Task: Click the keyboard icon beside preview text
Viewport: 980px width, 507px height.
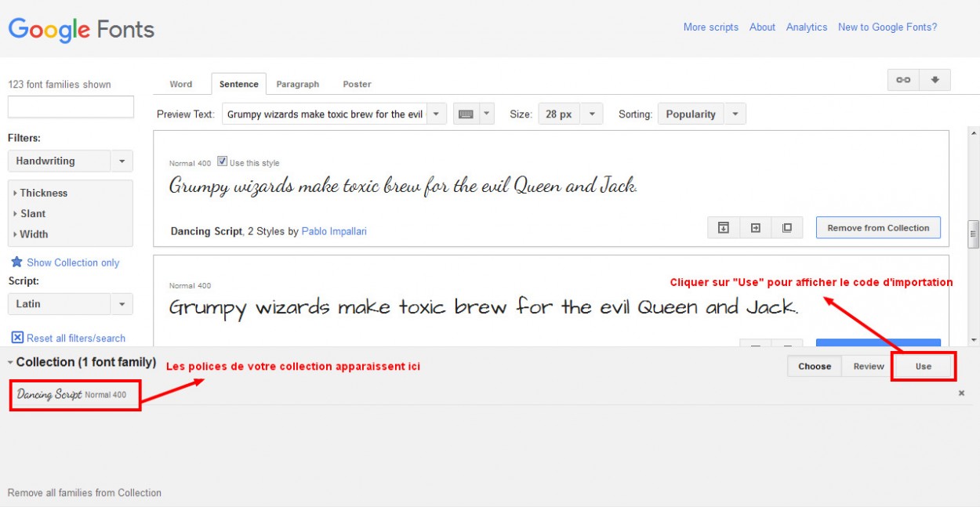Action: 466,114
